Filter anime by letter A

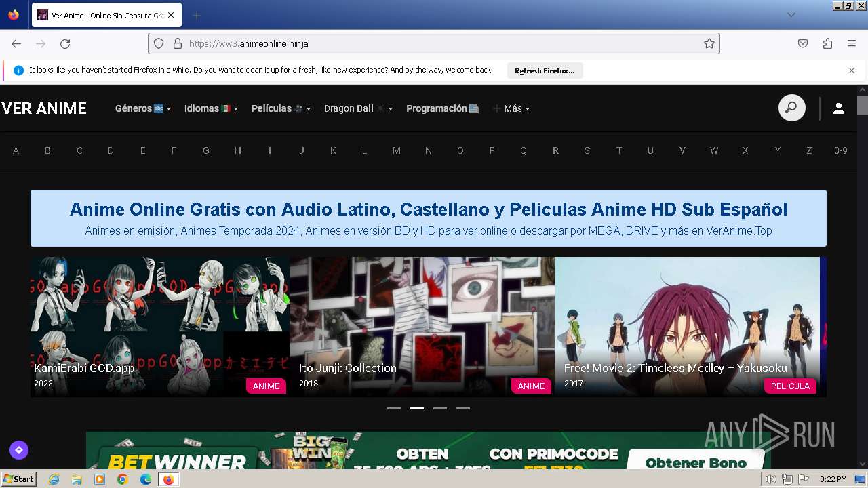(16, 150)
